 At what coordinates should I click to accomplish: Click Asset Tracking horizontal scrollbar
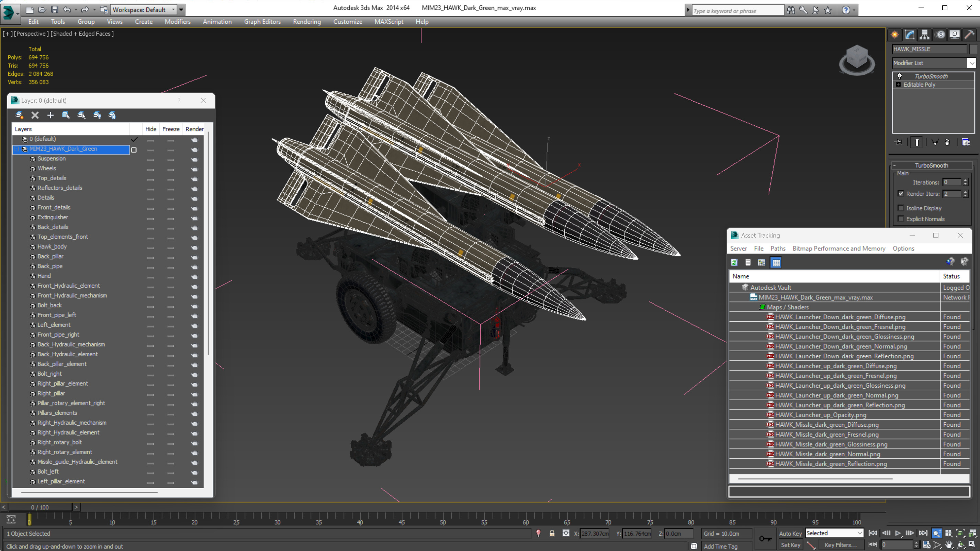pos(815,479)
